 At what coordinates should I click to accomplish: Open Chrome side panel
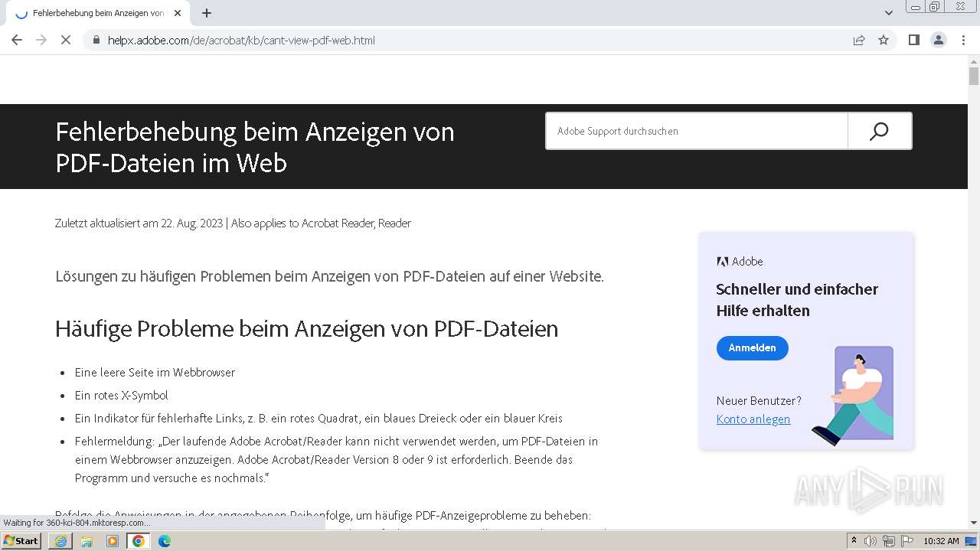[x=913, y=40]
